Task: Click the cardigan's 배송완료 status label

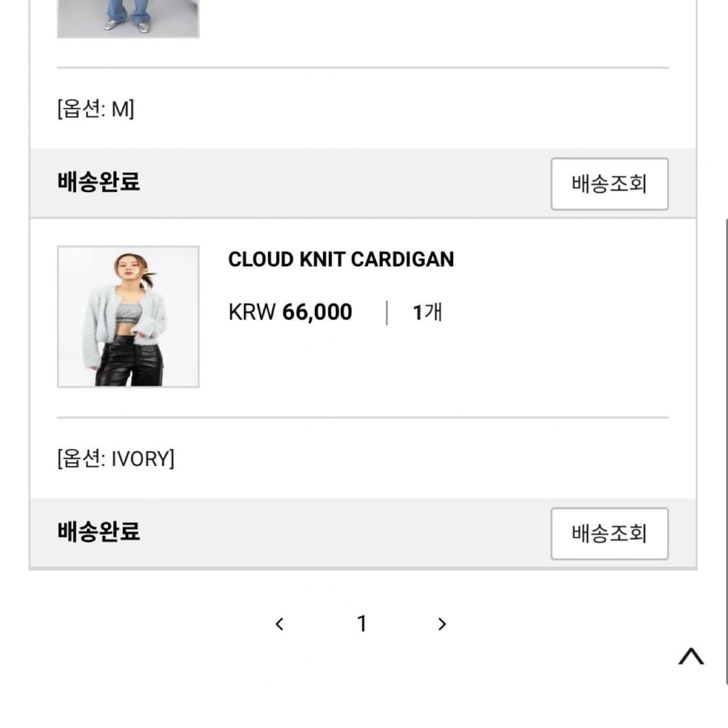Action: 99,532
